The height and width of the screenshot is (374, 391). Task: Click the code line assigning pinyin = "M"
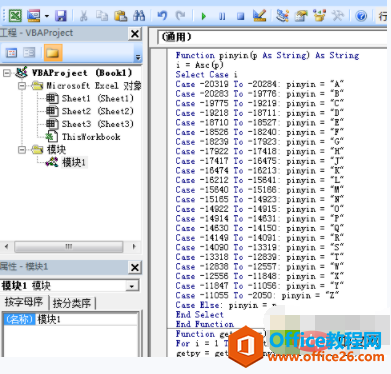[x=260, y=190]
